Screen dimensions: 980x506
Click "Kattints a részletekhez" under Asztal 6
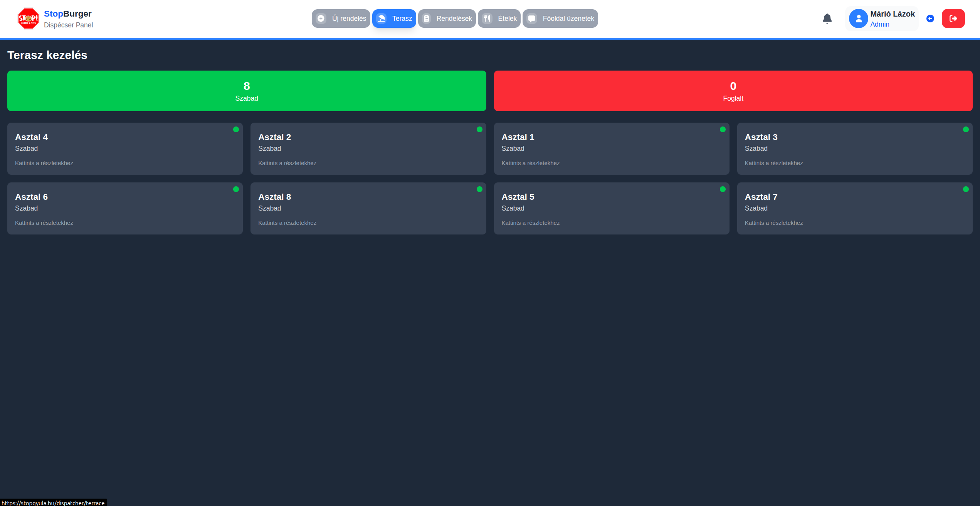[44, 223]
